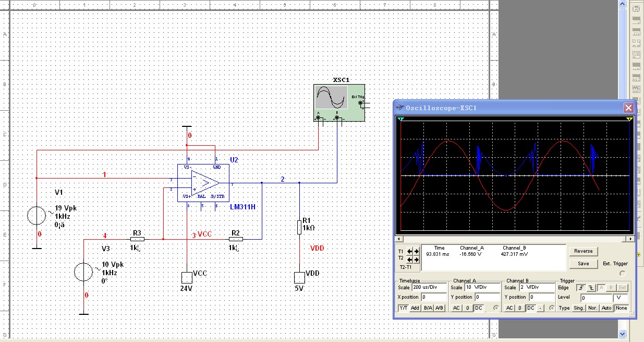Step cursor T2 right with arrow
The height and width of the screenshot is (342, 644).
416,259
